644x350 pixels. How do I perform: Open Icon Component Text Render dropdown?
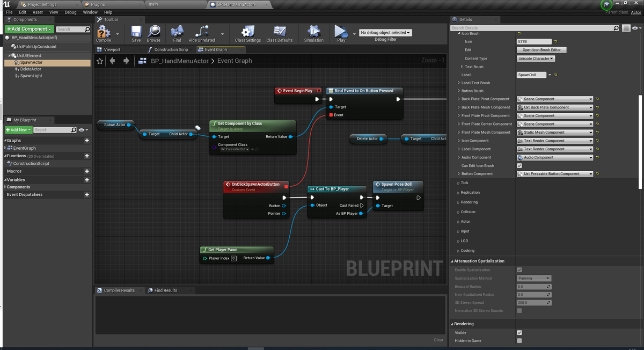coord(555,141)
